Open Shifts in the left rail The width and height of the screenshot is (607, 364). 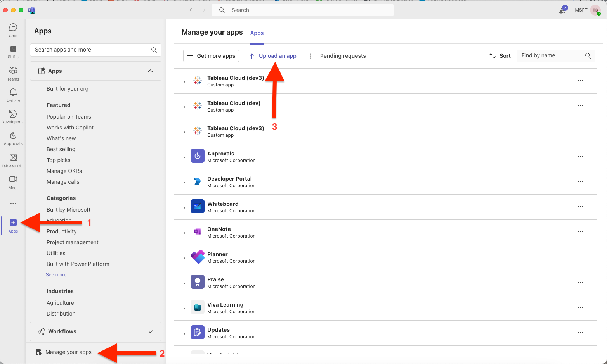(x=13, y=52)
